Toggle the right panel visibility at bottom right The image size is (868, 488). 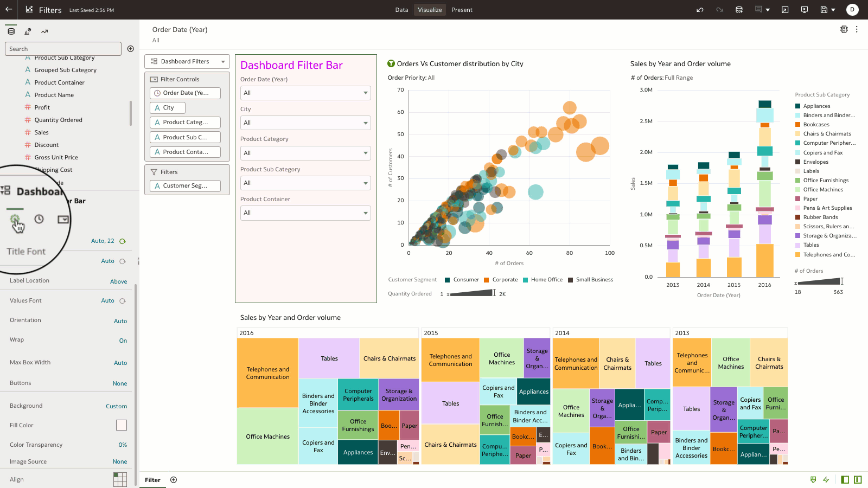pos(857,480)
